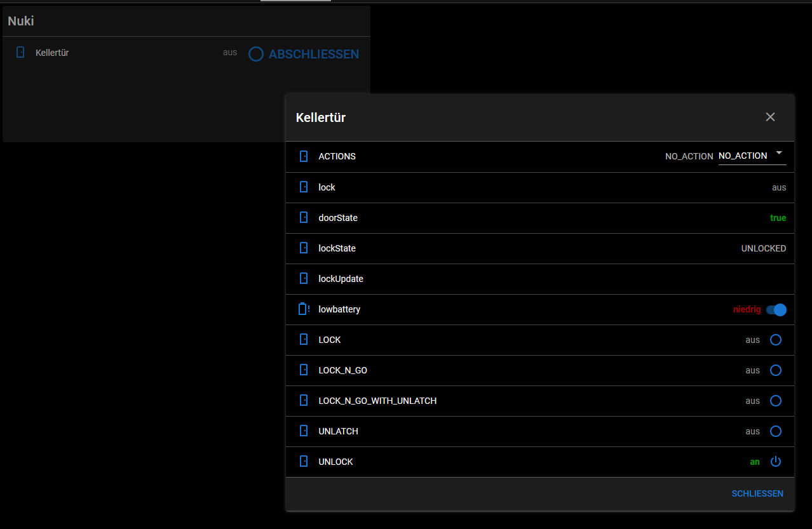Open the ACTIONS NO_ACTION dropdown
This screenshot has width=812, height=529.
pyautogui.click(x=752, y=156)
